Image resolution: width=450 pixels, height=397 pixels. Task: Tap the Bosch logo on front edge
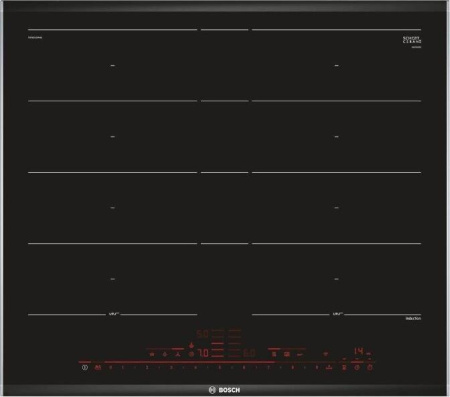click(224, 390)
